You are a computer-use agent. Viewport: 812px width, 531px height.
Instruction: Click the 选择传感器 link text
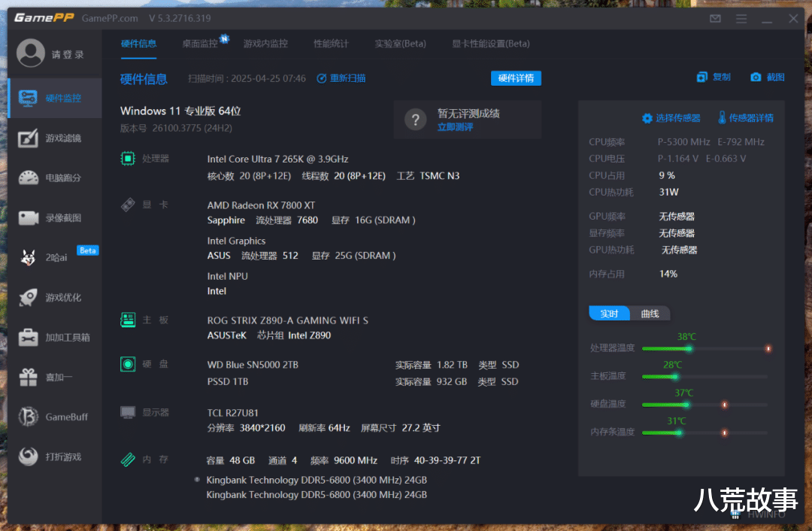click(678, 118)
